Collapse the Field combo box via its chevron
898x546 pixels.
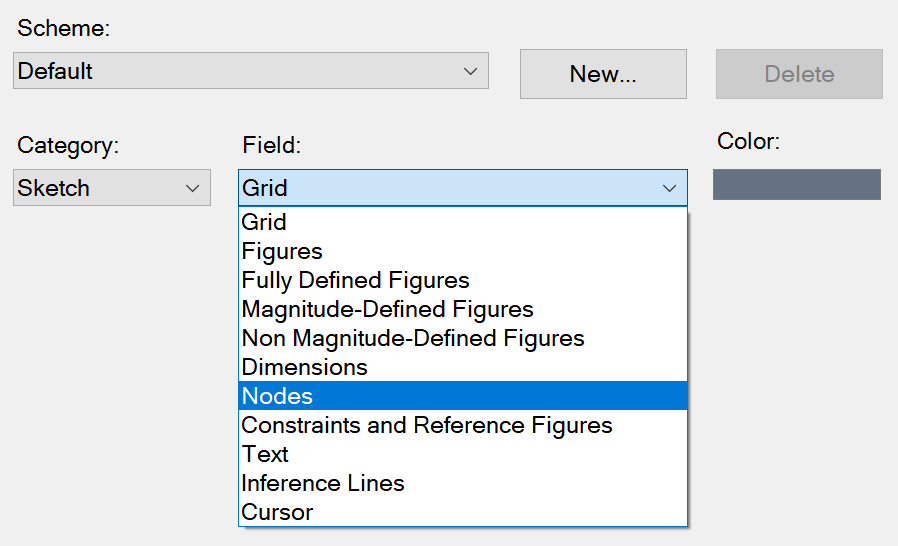click(669, 188)
